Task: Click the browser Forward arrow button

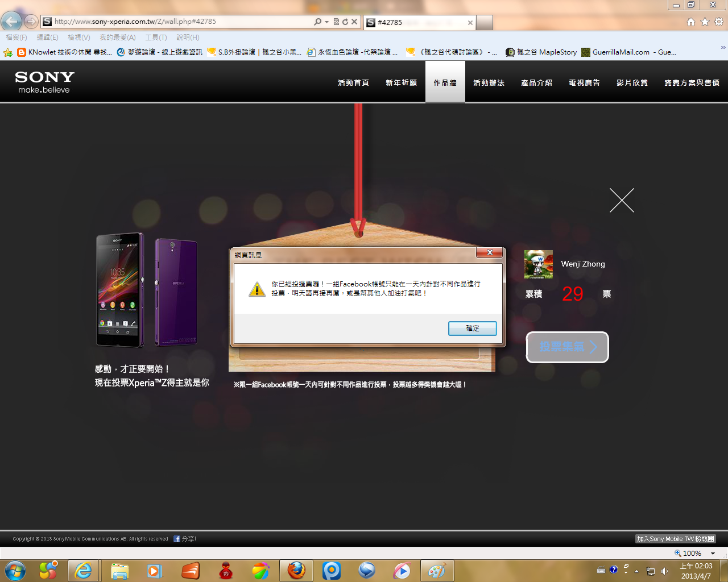Action: pos(31,22)
